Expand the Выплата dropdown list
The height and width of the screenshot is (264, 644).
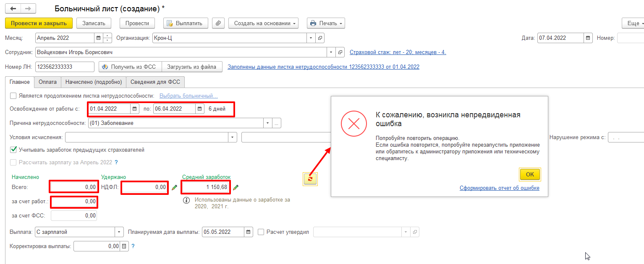coord(120,232)
